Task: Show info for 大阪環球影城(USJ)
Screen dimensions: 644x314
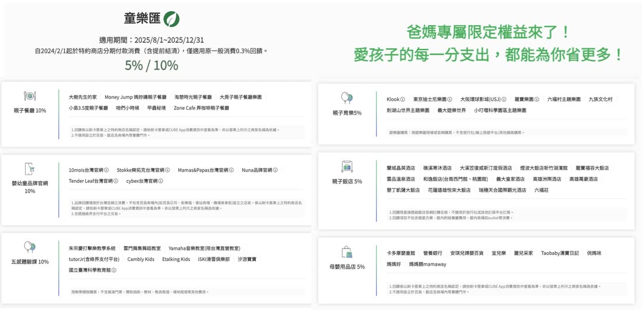Action: click(504, 100)
